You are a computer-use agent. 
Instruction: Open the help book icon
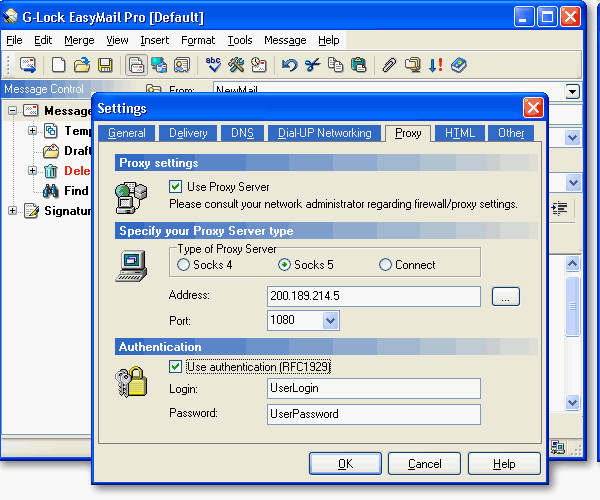[x=458, y=65]
